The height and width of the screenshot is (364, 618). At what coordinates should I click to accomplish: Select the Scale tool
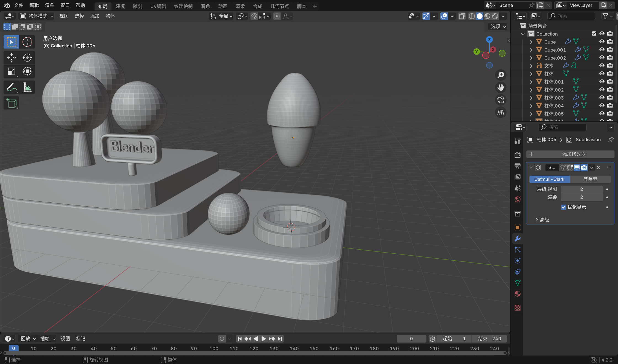point(11,71)
